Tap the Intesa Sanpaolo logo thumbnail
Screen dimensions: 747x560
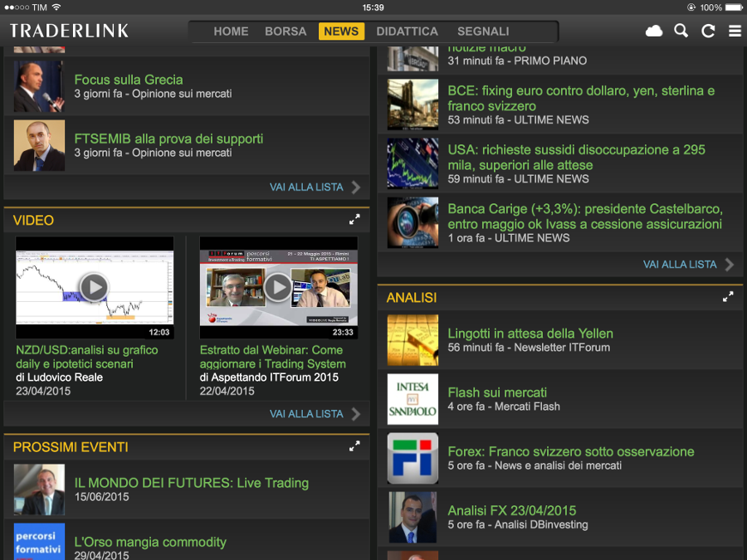point(413,400)
